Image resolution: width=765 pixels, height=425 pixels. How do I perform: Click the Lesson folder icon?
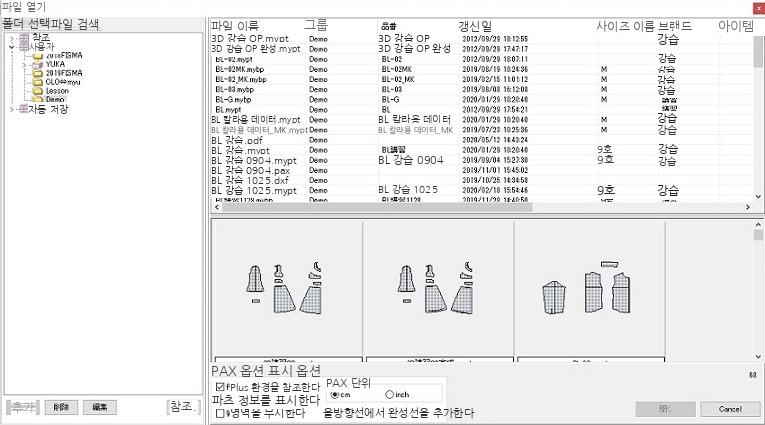click(x=38, y=91)
